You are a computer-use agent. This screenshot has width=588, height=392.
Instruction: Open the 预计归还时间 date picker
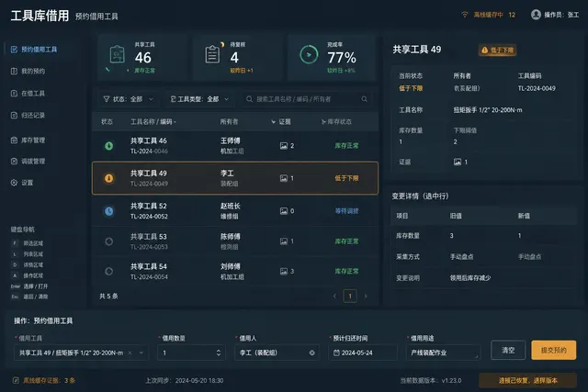pyautogui.click(x=363, y=353)
